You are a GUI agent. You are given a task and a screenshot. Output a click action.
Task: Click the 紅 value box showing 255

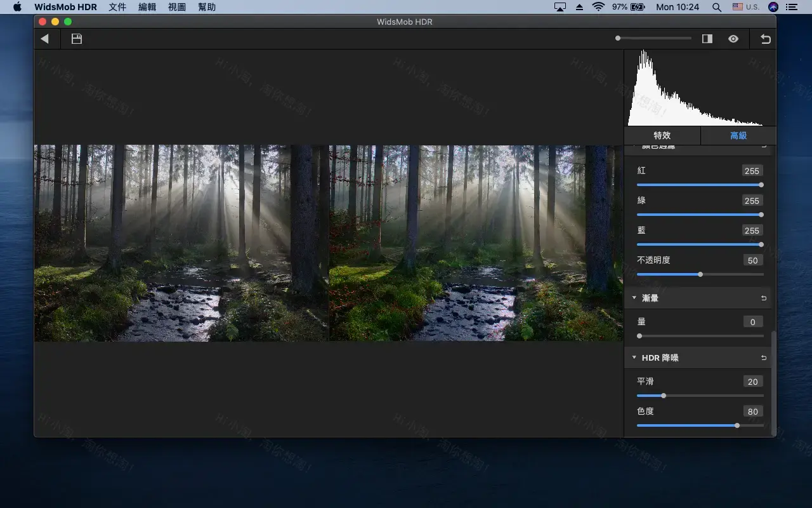tap(752, 171)
